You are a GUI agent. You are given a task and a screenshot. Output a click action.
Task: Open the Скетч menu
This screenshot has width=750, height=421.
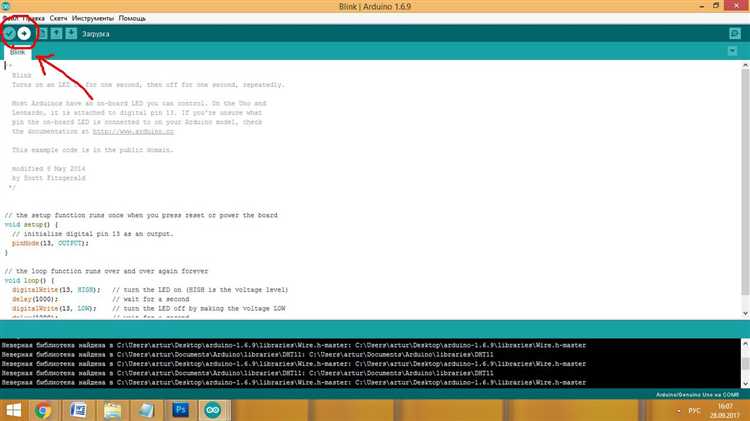click(58, 18)
